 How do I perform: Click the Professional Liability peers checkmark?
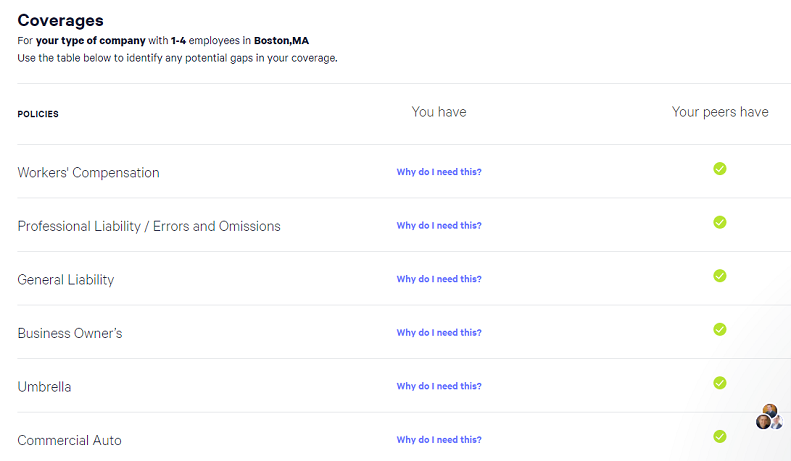pos(720,222)
